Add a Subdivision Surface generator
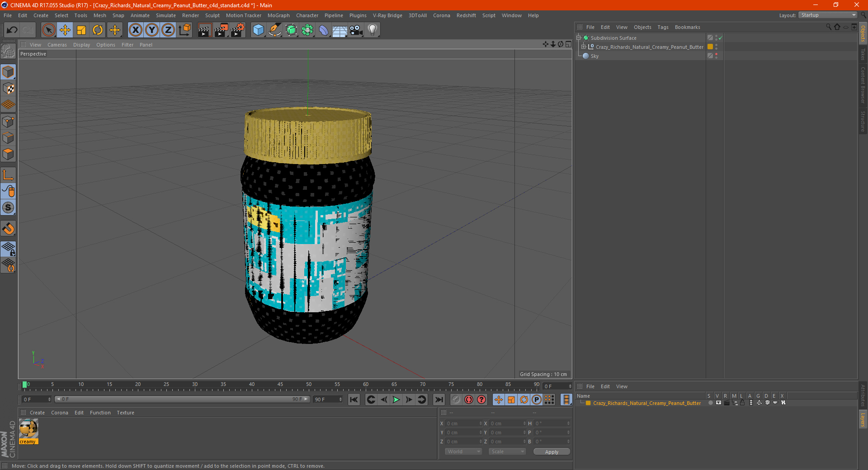The width and height of the screenshot is (868, 470). (x=291, y=30)
